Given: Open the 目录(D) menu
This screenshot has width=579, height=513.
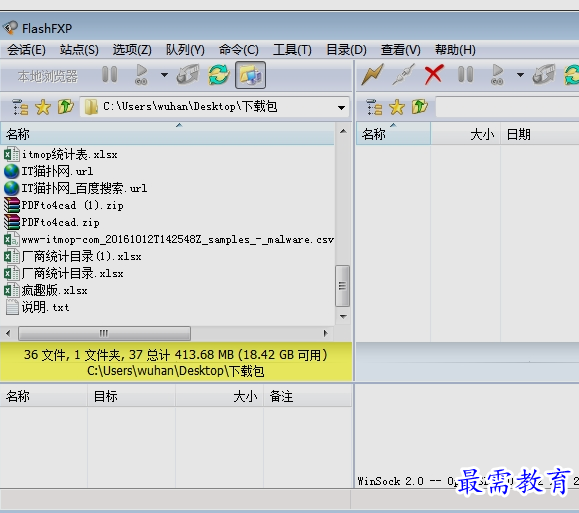Looking at the screenshot, I should pos(346,49).
